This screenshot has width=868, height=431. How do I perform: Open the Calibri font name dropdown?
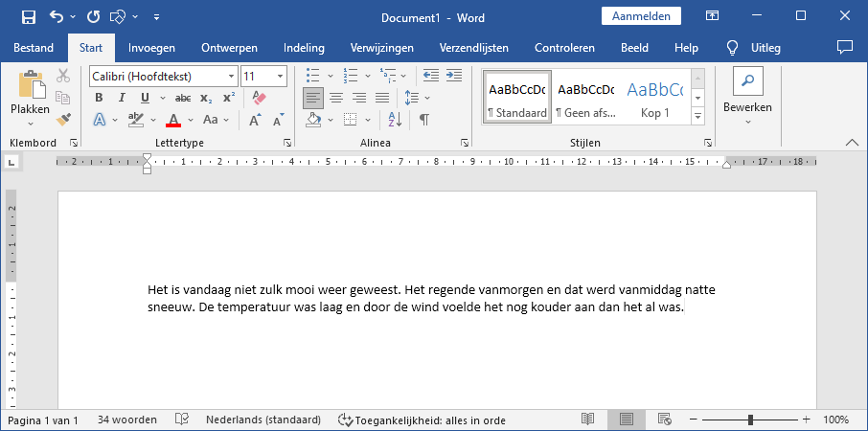tap(232, 76)
